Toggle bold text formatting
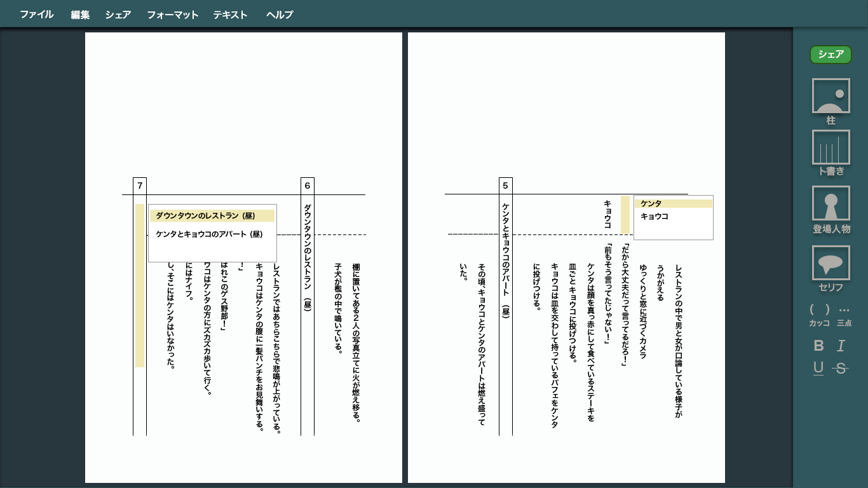Image resolution: width=868 pixels, height=488 pixels. point(819,346)
